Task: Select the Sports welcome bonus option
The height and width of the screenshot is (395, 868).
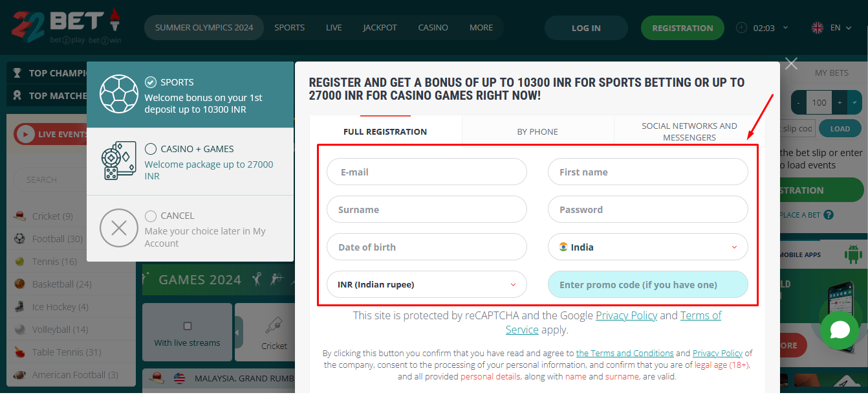Action: (151, 82)
